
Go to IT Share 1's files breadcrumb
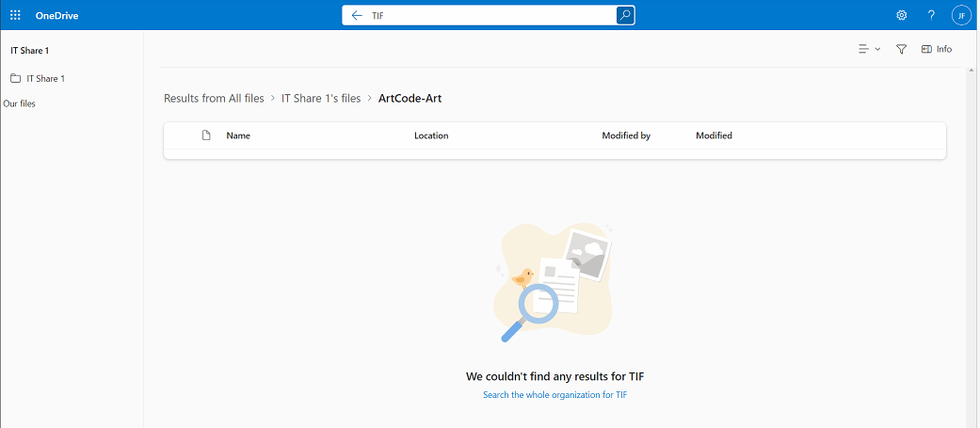pos(321,98)
